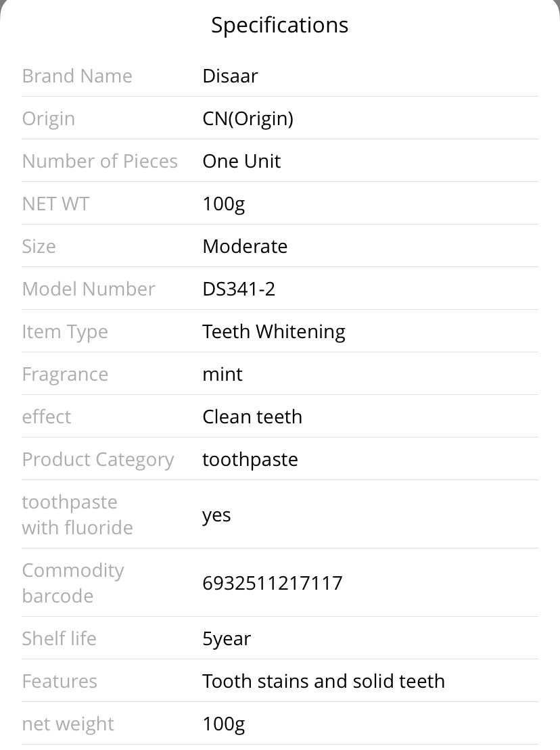Select the net weight label
The image size is (560, 750).
point(68,724)
